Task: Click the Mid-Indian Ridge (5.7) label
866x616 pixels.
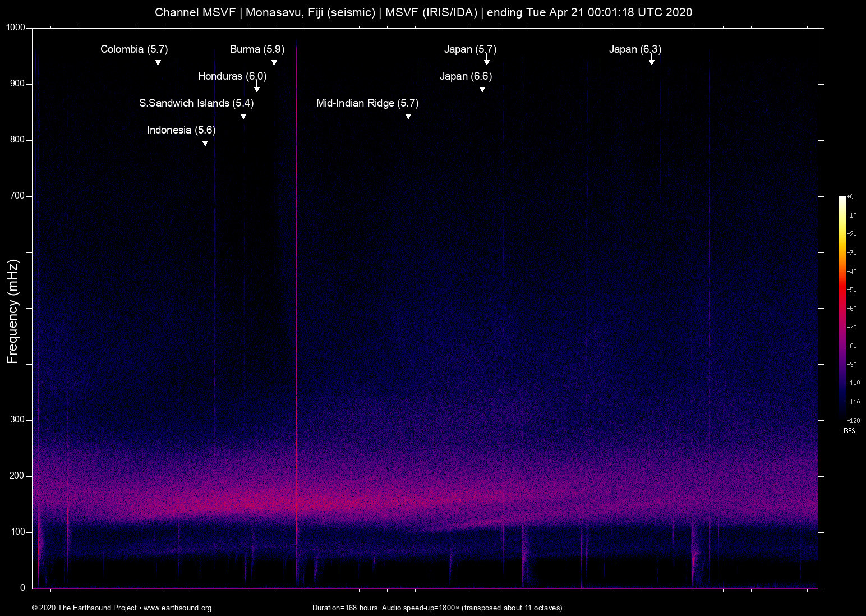Action: 367,103
